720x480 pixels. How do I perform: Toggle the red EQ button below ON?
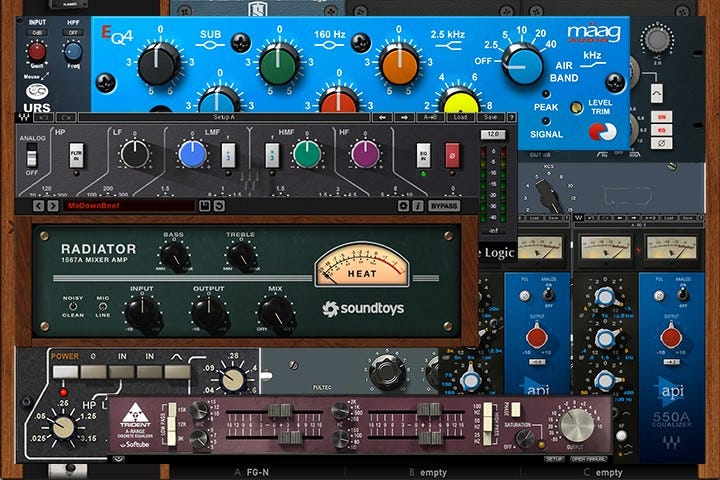pyautogui.click(x=661, y=130)
